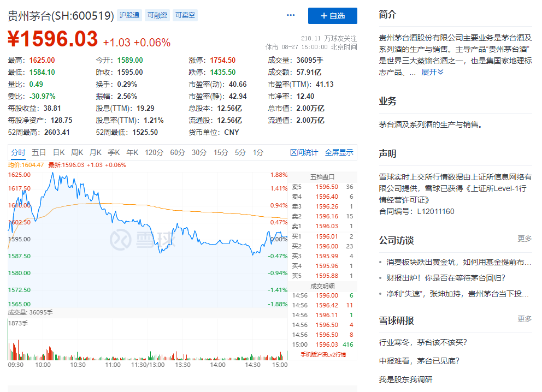Viewport: 542px width, 392px height.
Task: Select the 15分 chart interval
Action: pos(221,152)
